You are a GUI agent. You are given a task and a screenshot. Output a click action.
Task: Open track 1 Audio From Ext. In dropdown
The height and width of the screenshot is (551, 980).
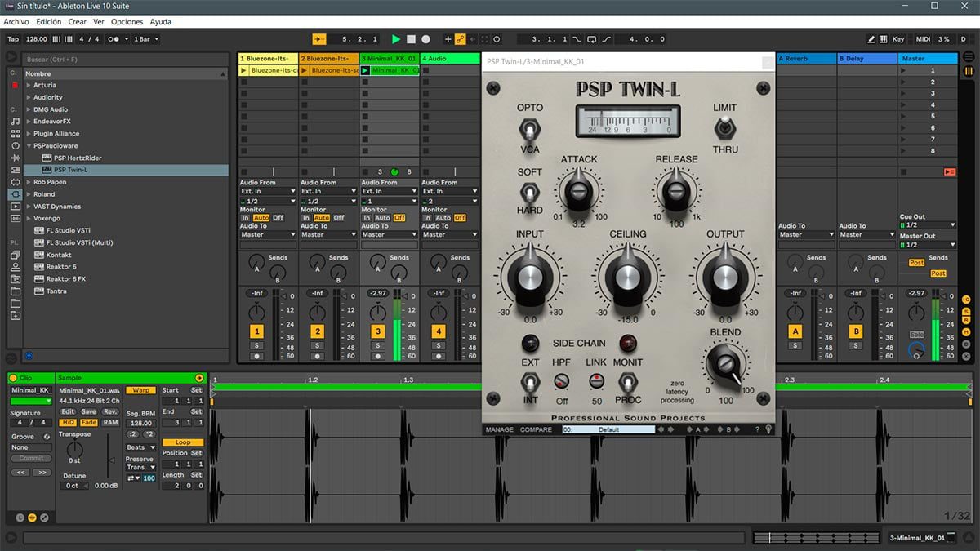tap(268, 191)
